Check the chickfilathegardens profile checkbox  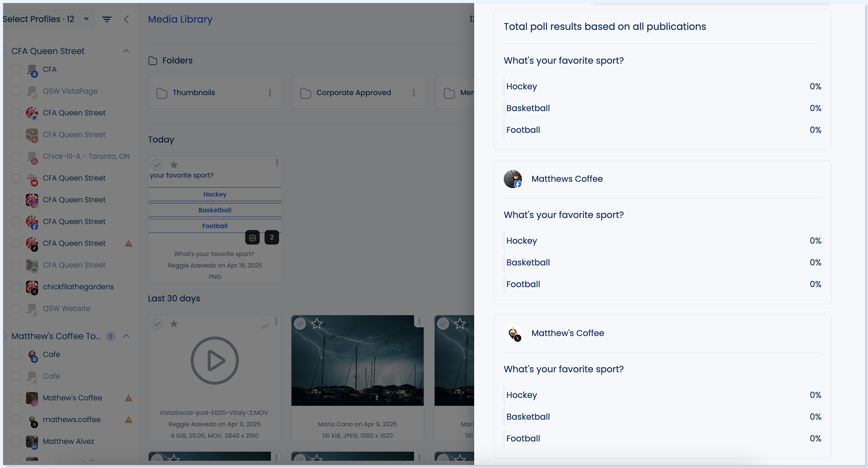(x=16, y=287)
